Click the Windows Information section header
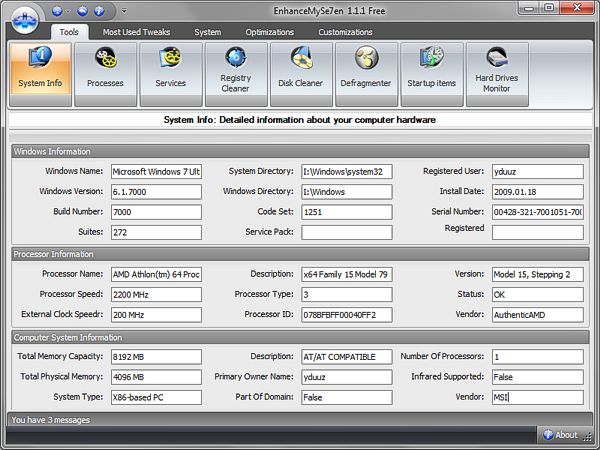This screenshot has height=450, width=600. tap(300, 151)
